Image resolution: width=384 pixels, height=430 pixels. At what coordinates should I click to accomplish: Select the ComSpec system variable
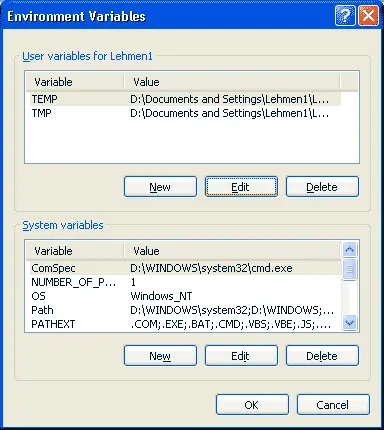pyautogui.click(x=185, y=268)
